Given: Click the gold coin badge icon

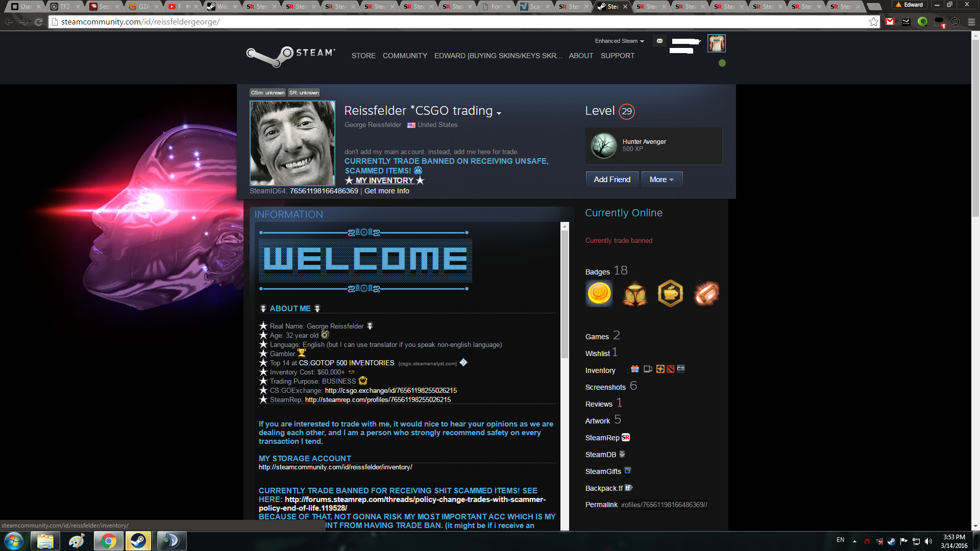Looking at the screenshot, I should [599, 294].
